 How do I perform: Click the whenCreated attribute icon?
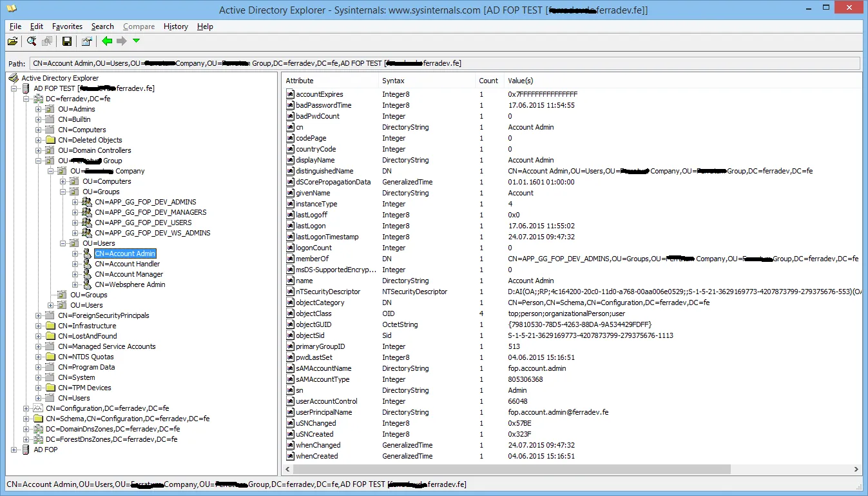coord(290,456)
